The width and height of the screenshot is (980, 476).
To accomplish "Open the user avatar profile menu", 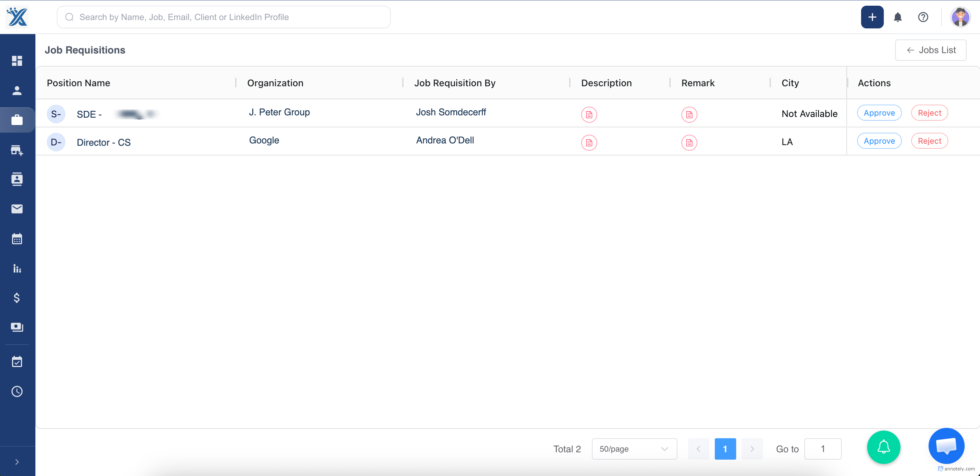I will coord(960,17).
